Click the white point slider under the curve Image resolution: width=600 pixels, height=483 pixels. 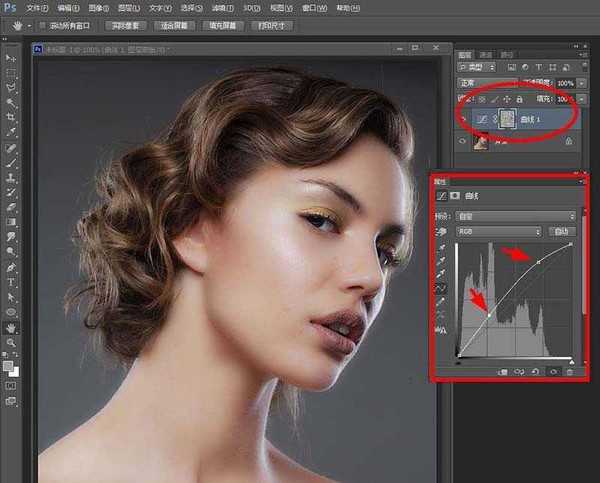pos(571,360)
